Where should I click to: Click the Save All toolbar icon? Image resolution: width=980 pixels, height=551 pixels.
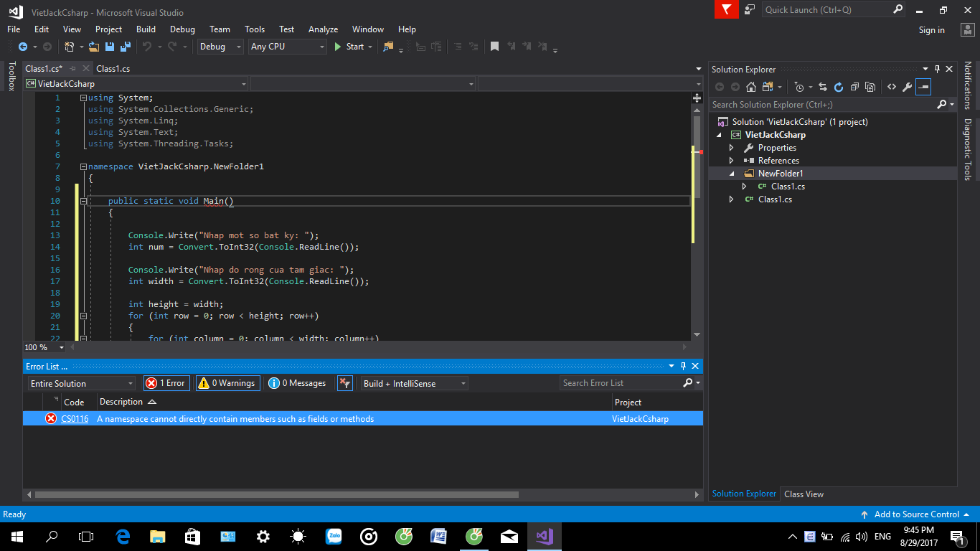(126, 47)
